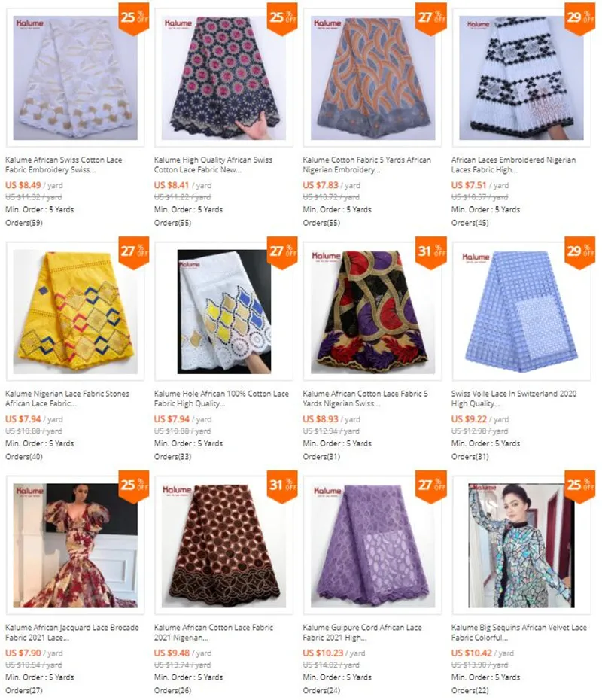This screenshot has height=700, width=602.
Task: Click the US $10.23 price for purple lace
Action: pyautogui.click(x=323, y=653)
